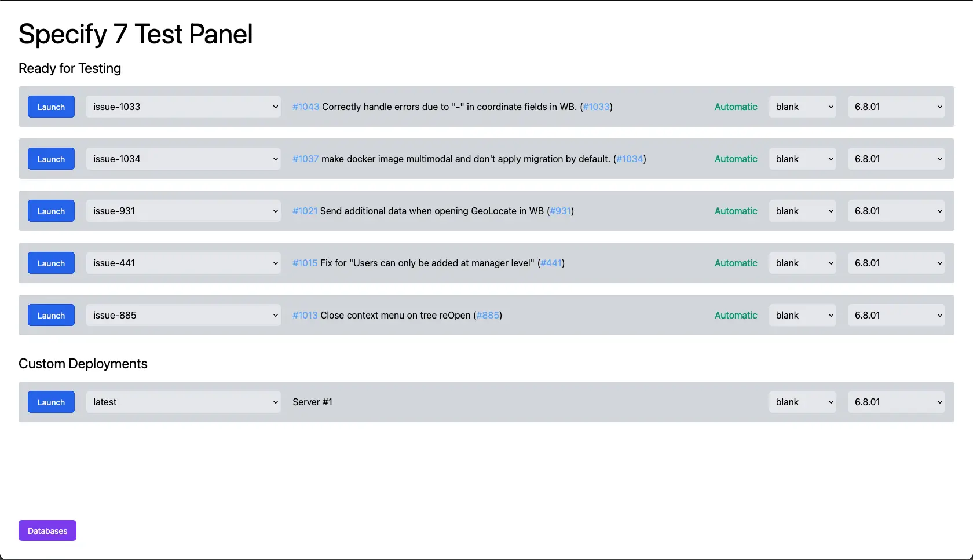Open the #1013 pull request link
The width and height of the screenshot is (973, 560).
[305, 315]
